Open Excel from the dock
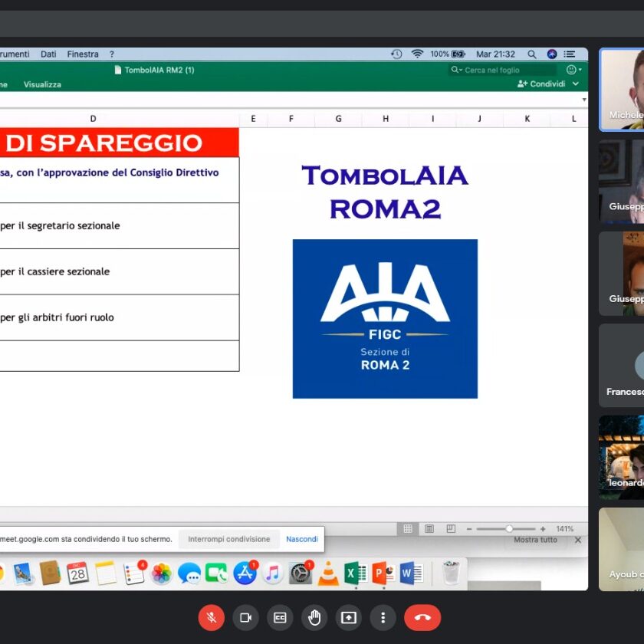 click(355, 573)
